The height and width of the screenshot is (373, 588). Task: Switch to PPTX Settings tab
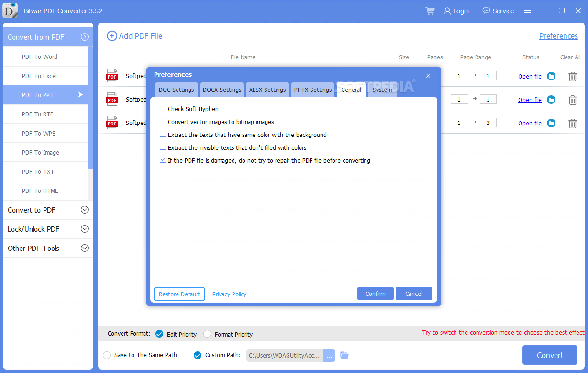click(313, 90)
